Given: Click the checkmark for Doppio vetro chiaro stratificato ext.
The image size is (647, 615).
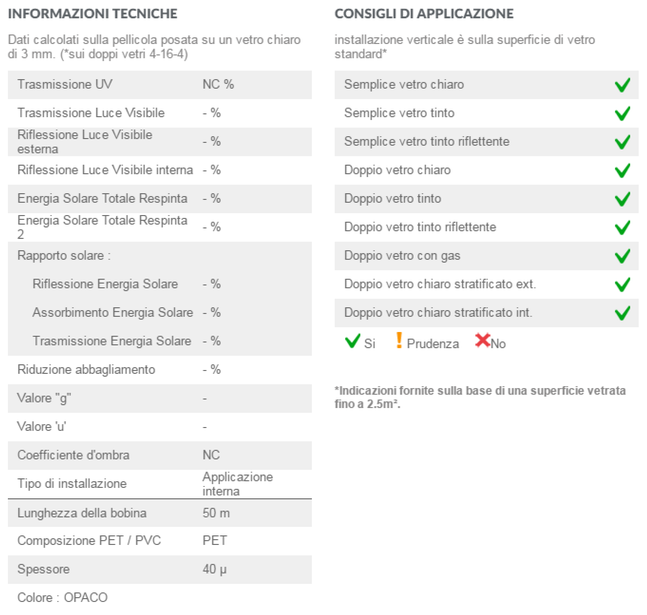Looking at the screenshot, I should click(622, 284).
